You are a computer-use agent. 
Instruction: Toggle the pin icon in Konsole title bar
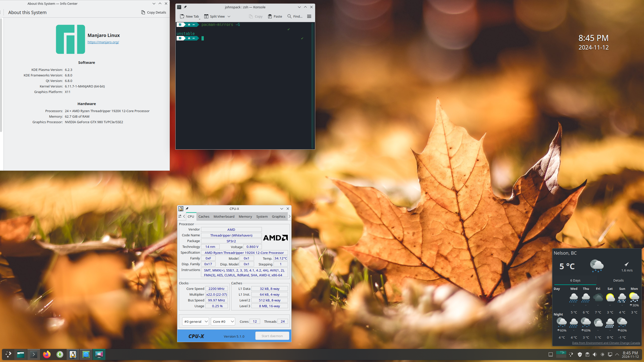185,7
